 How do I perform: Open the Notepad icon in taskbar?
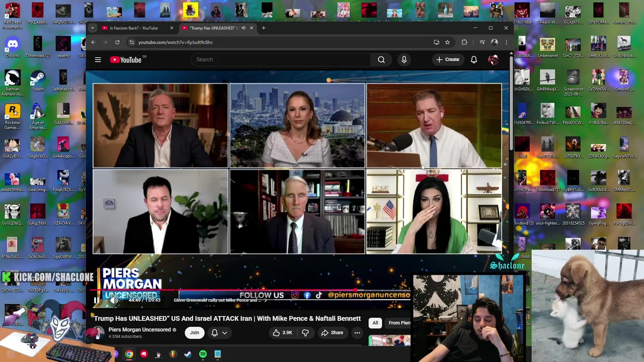[217, 354]
